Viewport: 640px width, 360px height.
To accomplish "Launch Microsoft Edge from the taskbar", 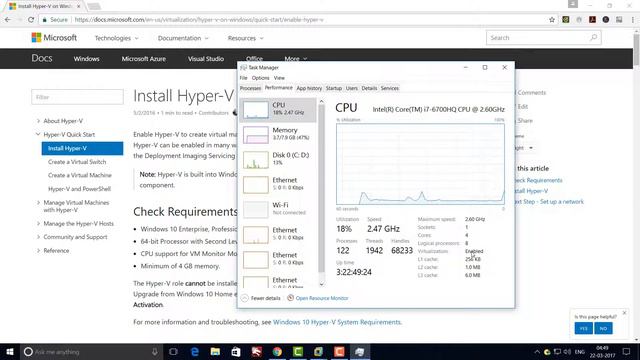I will (x=195, y=351).
